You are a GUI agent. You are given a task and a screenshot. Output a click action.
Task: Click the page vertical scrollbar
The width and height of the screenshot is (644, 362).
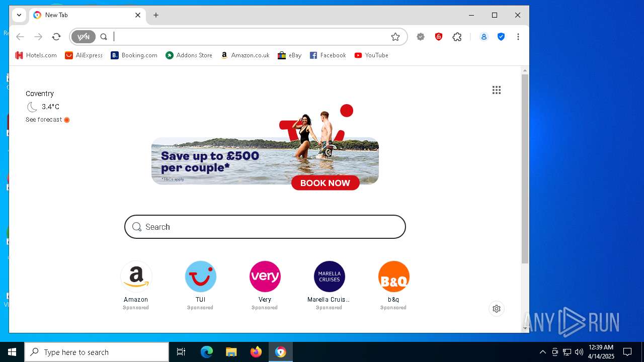[x=525, y=169]
